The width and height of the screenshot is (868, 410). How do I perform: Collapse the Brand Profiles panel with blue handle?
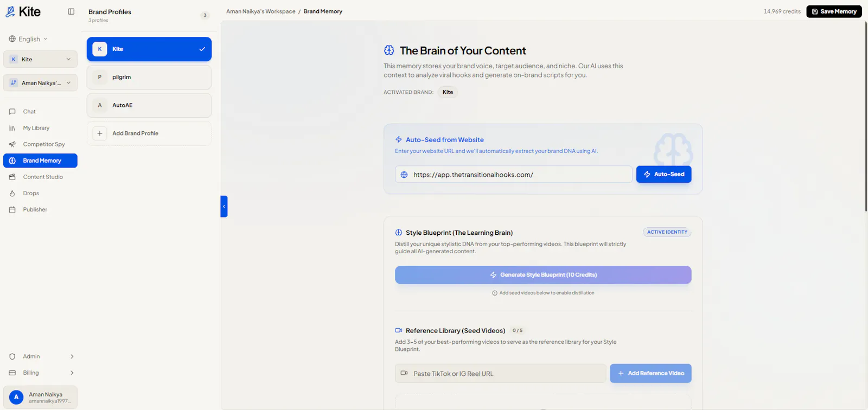(224, 206)
